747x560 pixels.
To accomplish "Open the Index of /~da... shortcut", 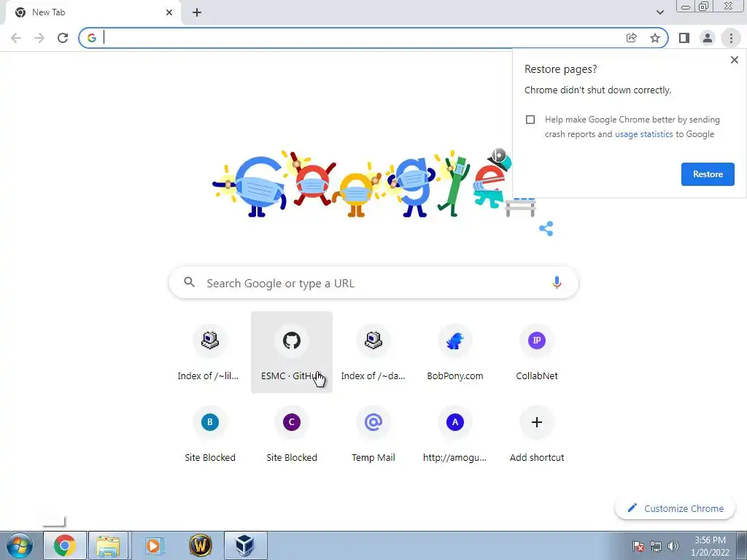I will pos(373,352).
